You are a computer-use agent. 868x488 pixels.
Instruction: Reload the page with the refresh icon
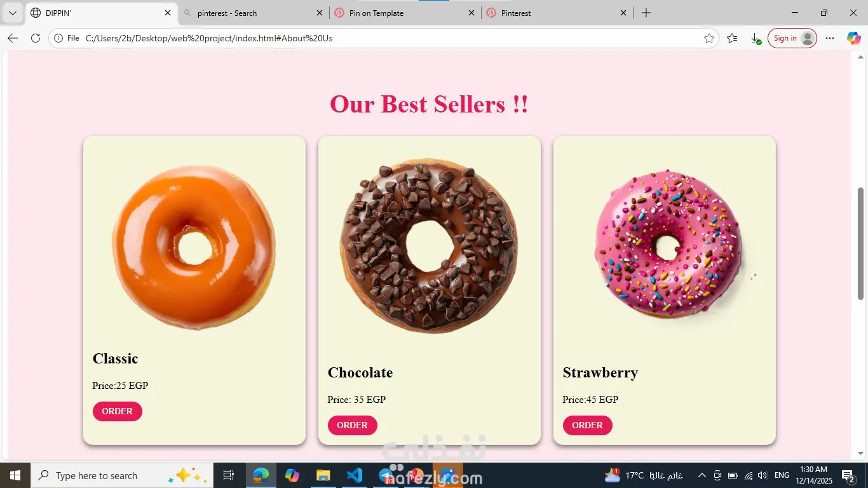click(x=36, y=38)
